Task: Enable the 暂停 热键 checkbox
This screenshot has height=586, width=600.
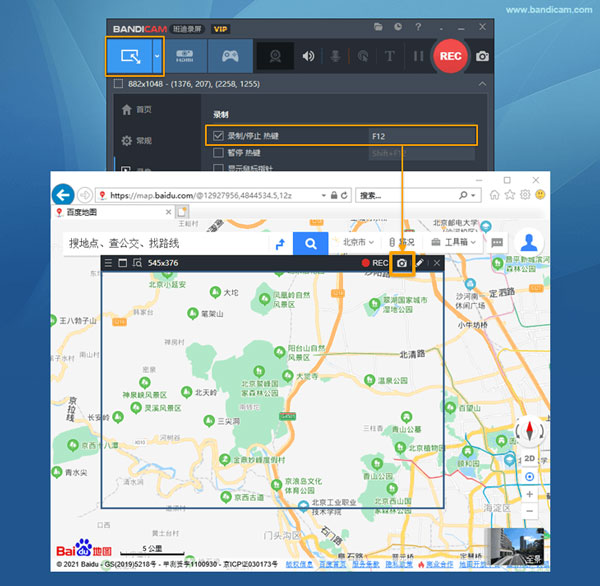Action: [218, 153]
